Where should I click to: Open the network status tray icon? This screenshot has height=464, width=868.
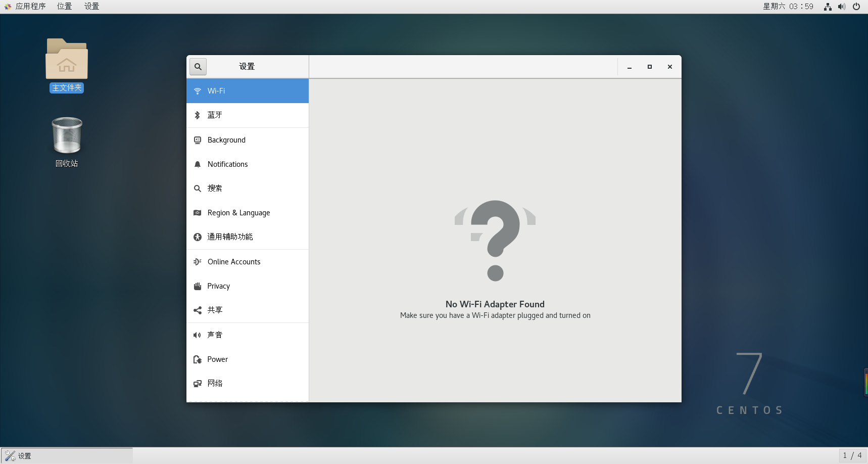(828, 7)
